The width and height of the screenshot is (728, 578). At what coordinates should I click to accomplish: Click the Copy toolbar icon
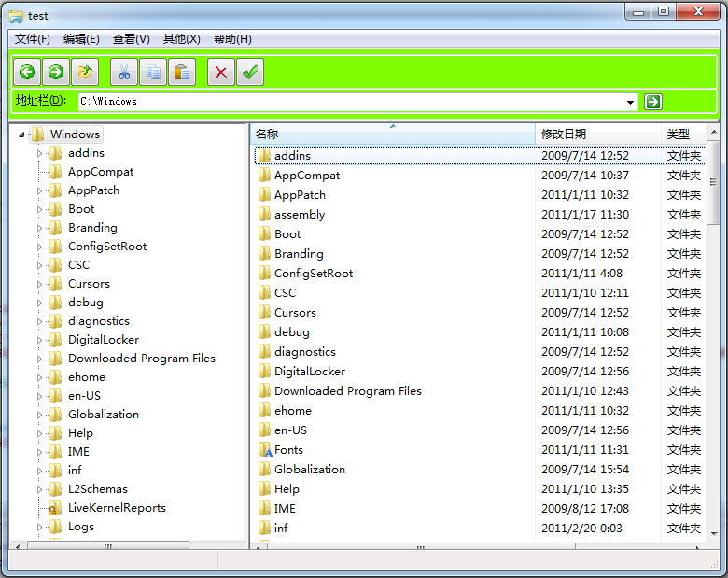point(153,72)
